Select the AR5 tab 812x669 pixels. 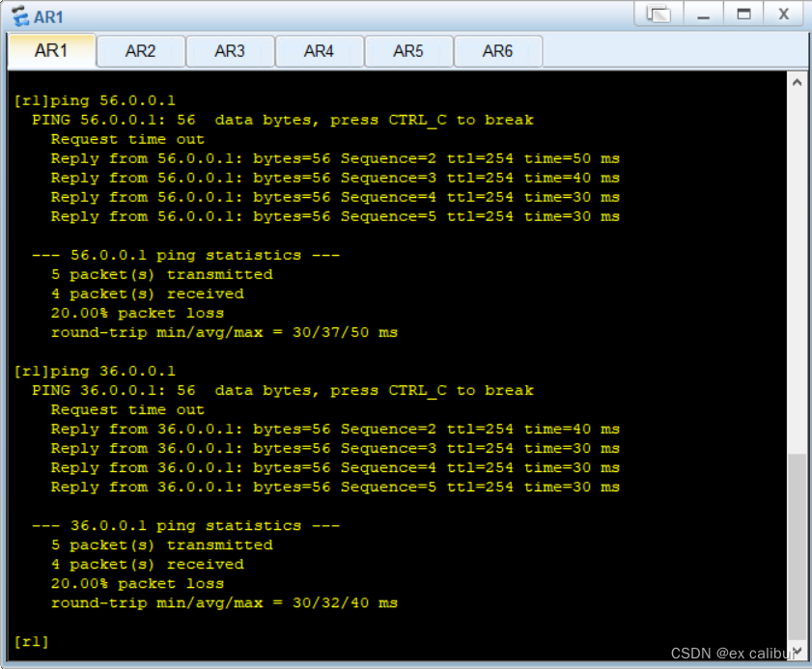408,51
